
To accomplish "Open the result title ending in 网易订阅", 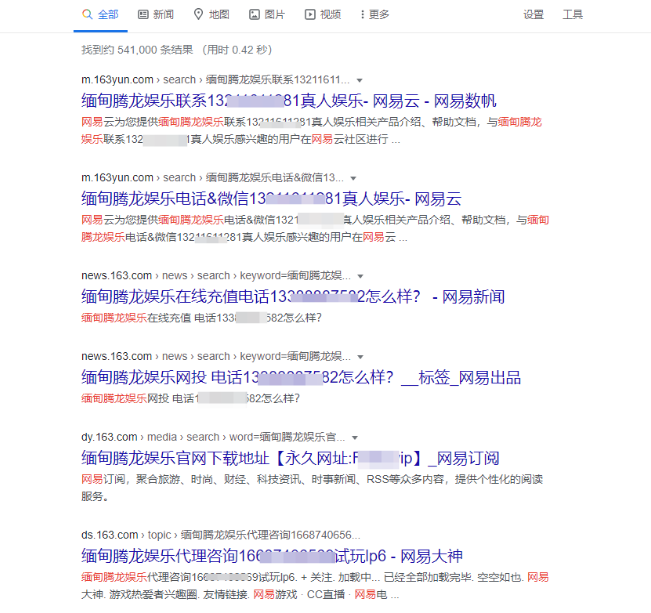I will tap(289, 459).
